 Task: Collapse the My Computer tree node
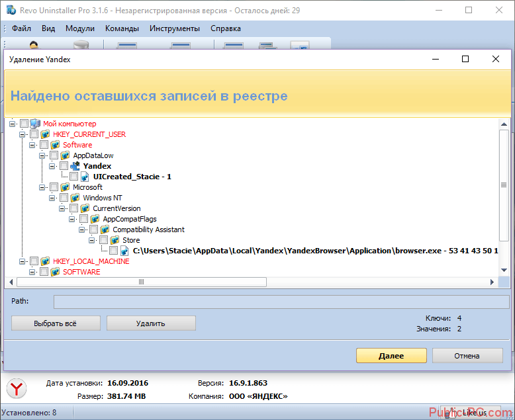pyautogui.click(x=12, y=124)
